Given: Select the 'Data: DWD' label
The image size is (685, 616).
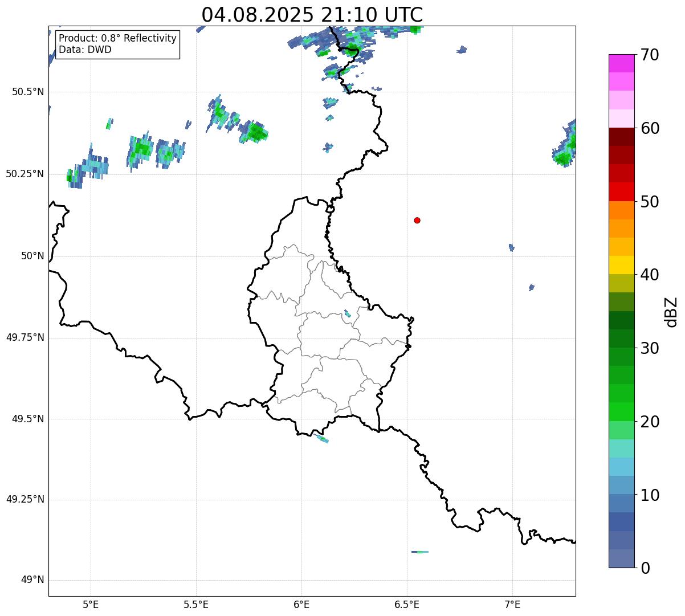Looking at the screenshot, I should point(85,50).
